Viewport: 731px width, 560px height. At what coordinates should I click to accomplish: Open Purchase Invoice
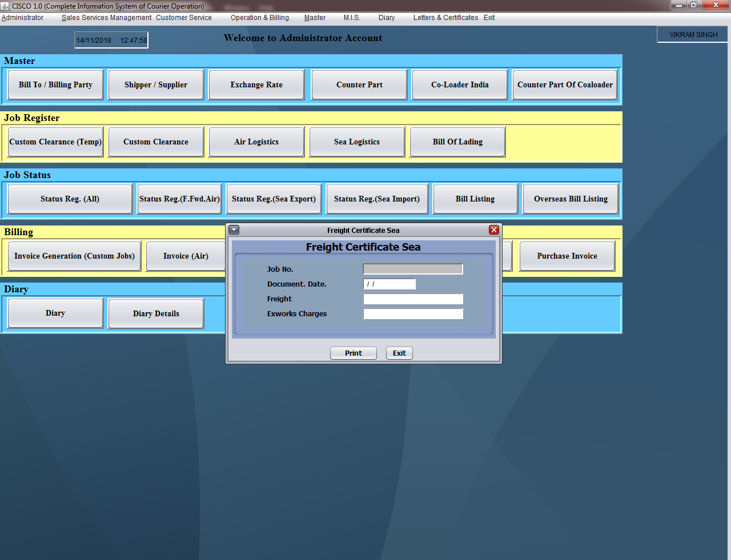click(x=567, y=256)
